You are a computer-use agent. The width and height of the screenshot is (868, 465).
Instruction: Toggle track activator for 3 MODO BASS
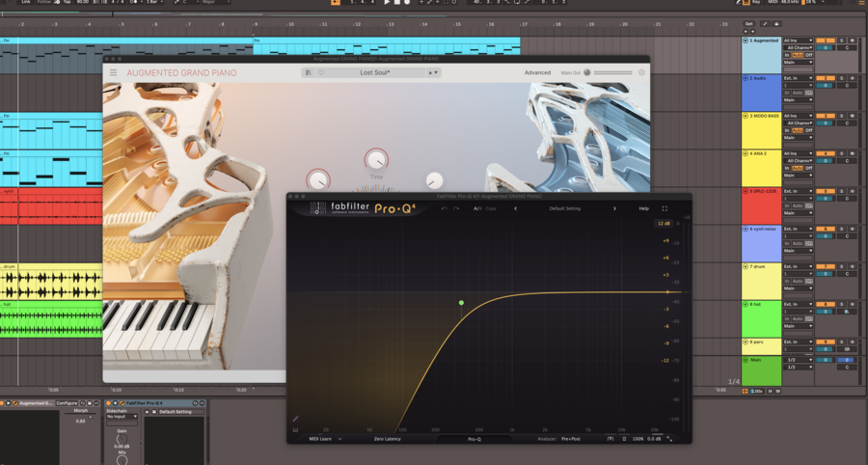point(826,116)
